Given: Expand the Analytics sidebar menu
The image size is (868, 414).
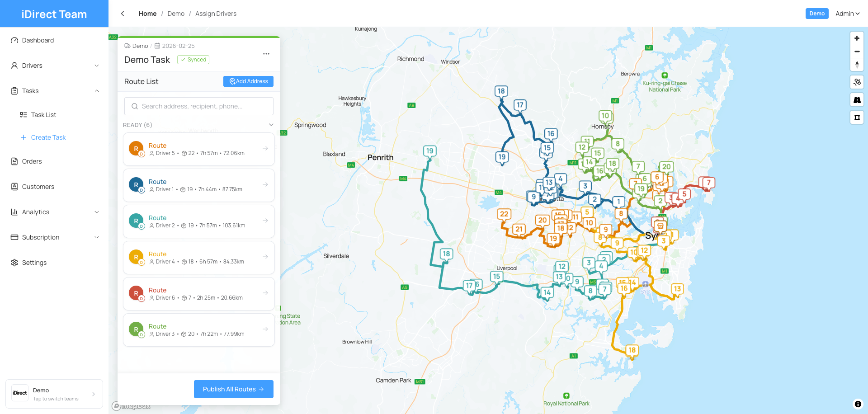Looking at the screenshot, I should coord(54,212).
